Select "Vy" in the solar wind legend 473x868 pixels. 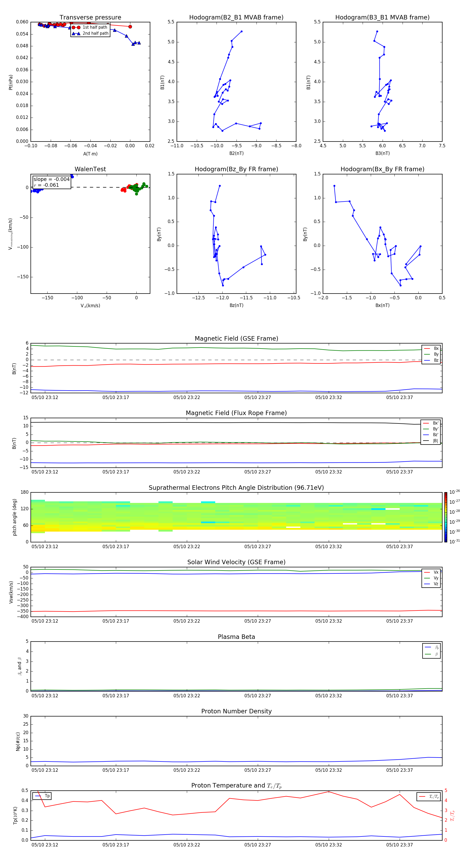click(x=431, y=578)
